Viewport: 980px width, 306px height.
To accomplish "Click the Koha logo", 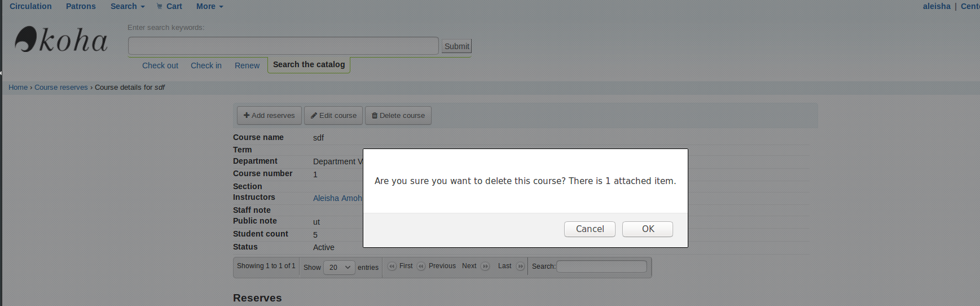I will (61, 40).
